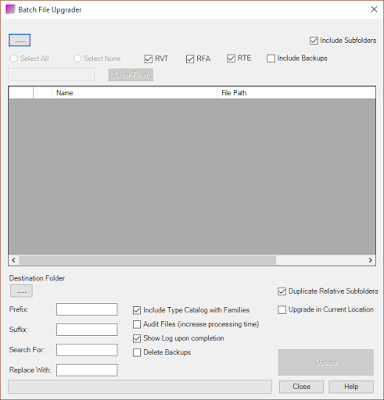The image size is (384, 400).
Task: Enable the Delete Backups checkbox
Action: 137,353
